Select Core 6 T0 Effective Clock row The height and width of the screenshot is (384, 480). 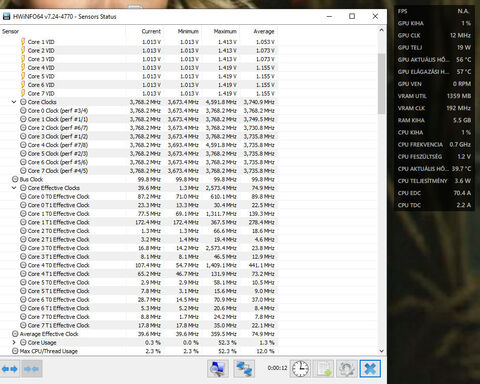click(x=139, y=300)
